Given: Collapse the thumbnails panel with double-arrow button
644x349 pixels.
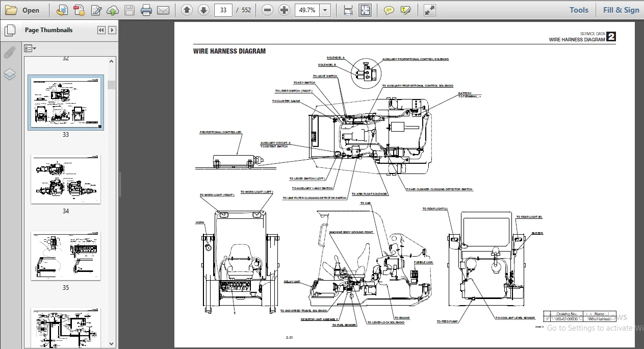Looking at the screenshot, I should click(101, 30).
